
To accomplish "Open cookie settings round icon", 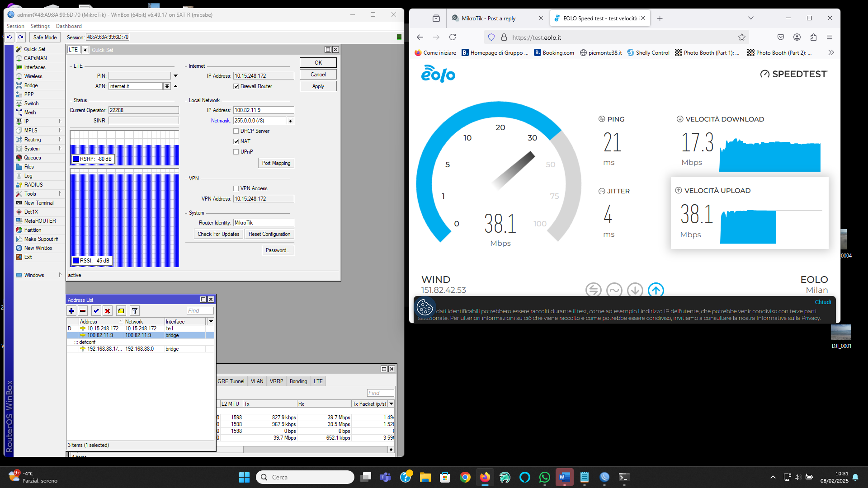I will pyautogui.click(x=425, y=307).
